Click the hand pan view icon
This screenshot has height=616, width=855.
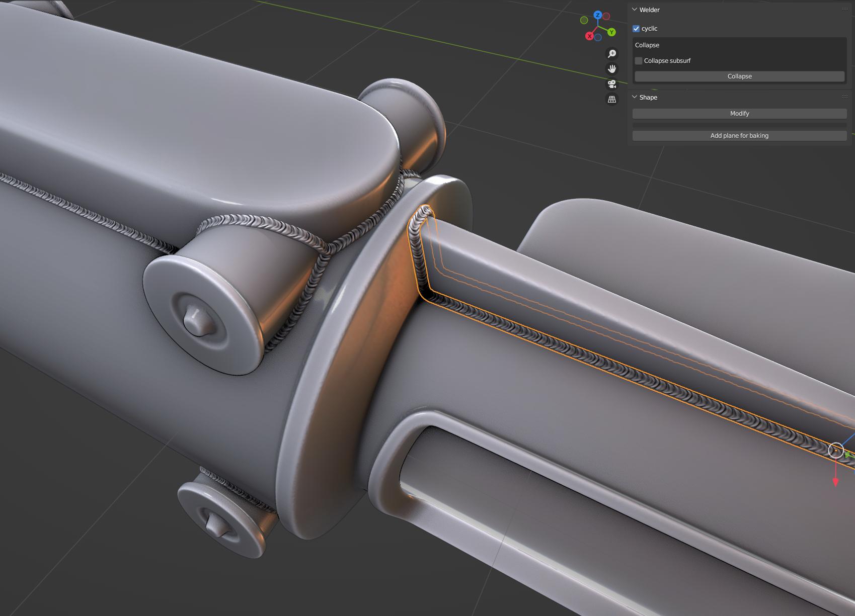point(612,69)
